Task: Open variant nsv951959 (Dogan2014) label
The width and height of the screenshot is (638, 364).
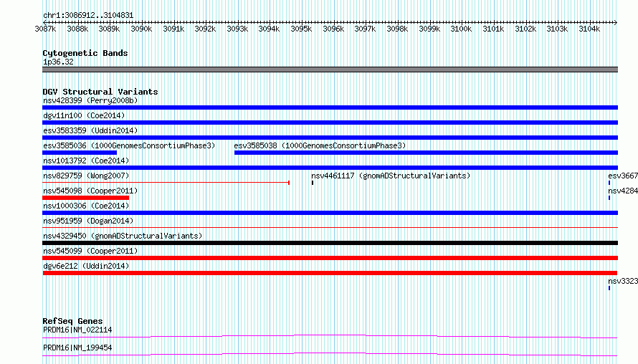Action: coord(88,221)
